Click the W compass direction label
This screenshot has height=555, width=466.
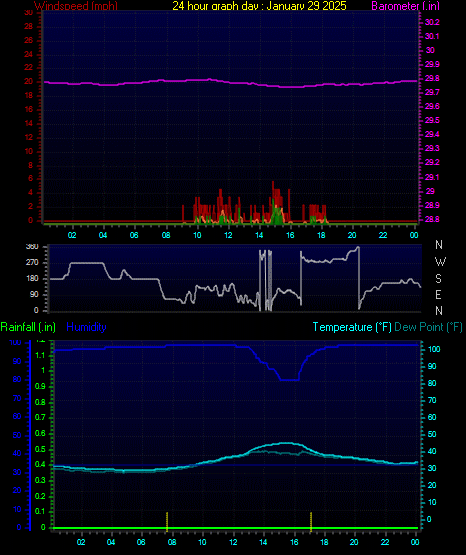pyautogui.click(x=439, y=262)
